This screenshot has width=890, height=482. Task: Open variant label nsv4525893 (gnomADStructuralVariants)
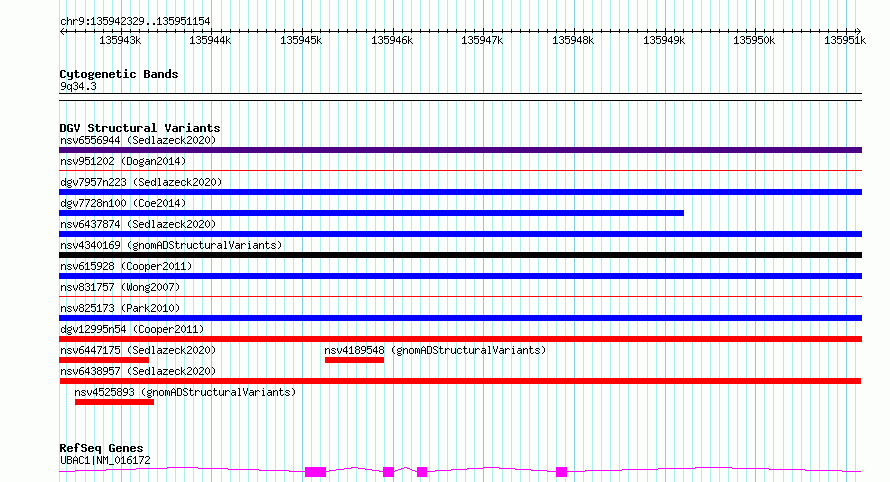pyautogui.click(x=185, y=392)
